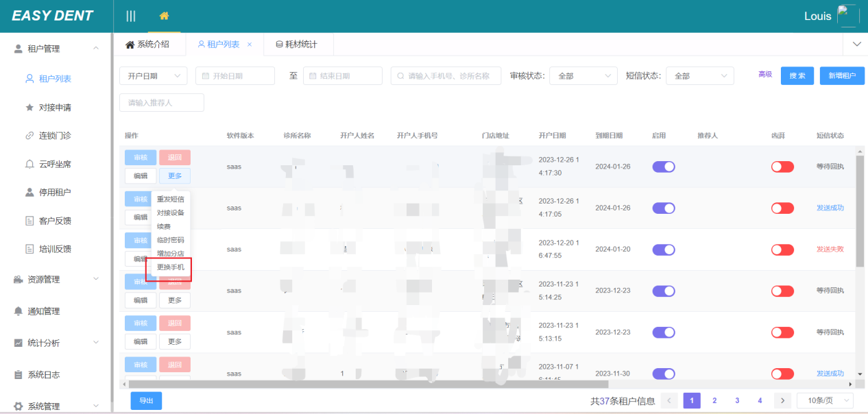
Task: Switch to the 耗材统计 tab
Action: (297, 45)
